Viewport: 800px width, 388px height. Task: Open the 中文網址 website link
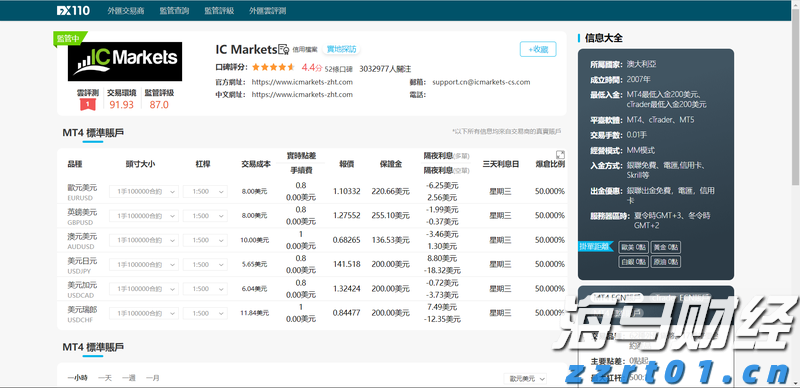tap(302, 94)
